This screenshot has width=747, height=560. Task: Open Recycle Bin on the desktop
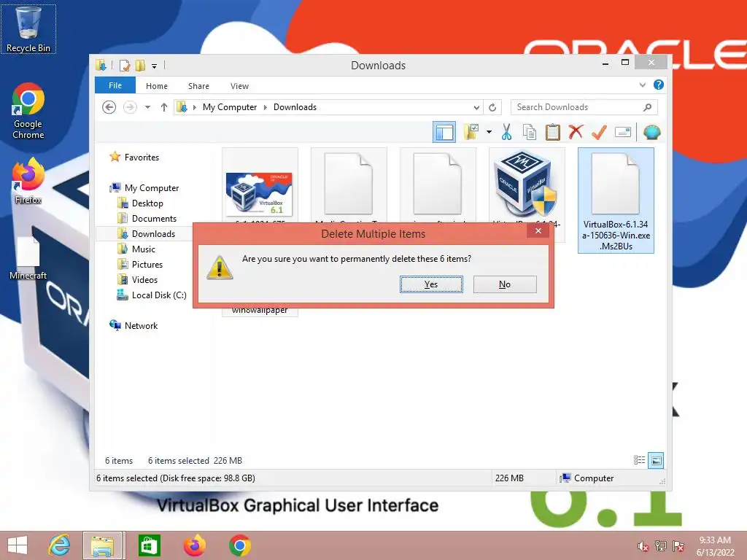(28, 29)
